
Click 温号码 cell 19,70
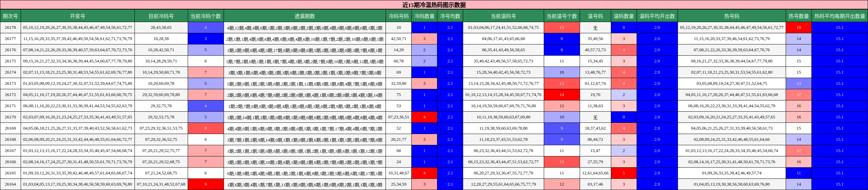(x=595, y=95)
